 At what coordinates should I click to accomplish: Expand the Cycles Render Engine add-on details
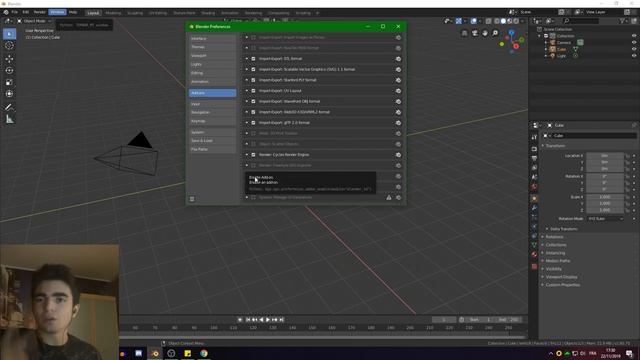[247, 155]
